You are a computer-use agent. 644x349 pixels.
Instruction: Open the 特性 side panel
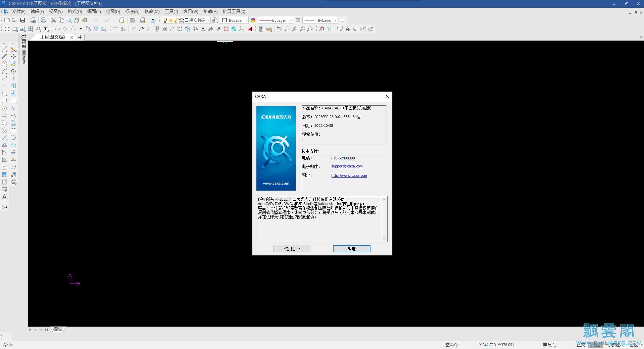(x=24, y=57)
